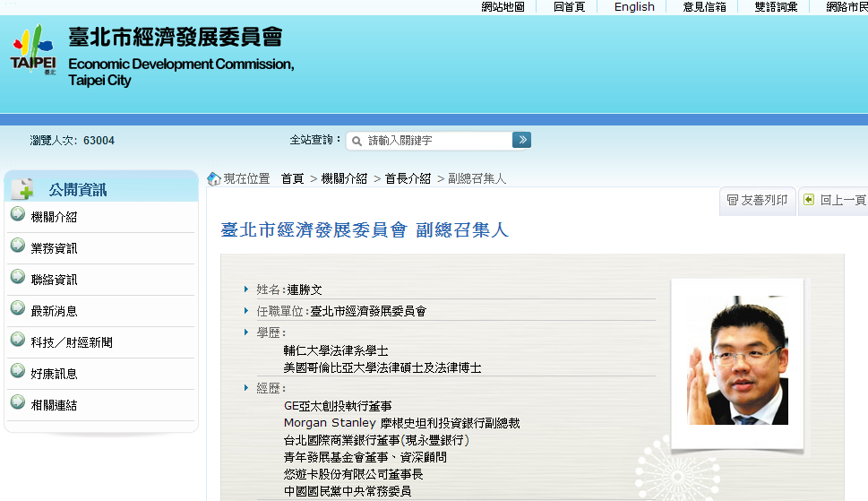Viewport: 868px width, 501px height.
Task: Click green bullet icon next to 相關連結
Action: (18, 402)
